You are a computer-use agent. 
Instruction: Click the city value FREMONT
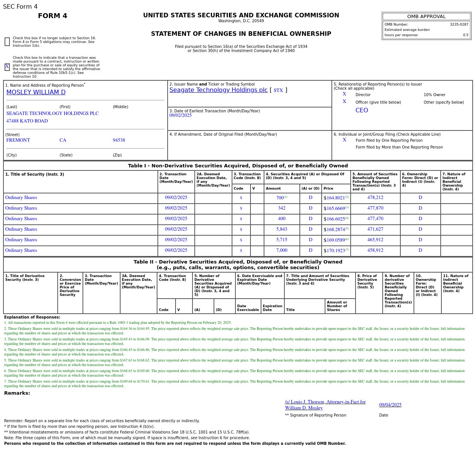[x=18, y=140]
